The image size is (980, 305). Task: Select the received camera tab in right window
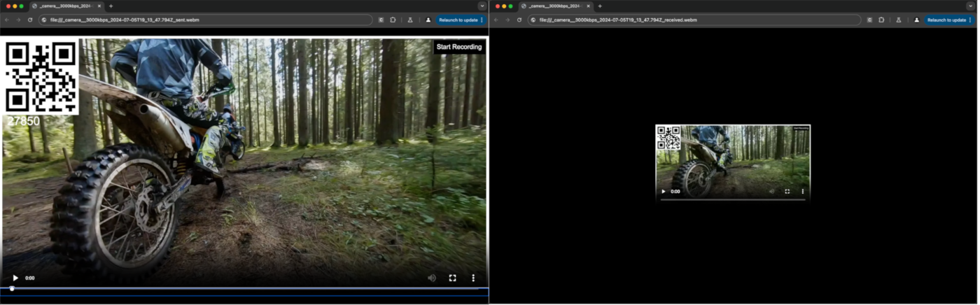[556, 6]
